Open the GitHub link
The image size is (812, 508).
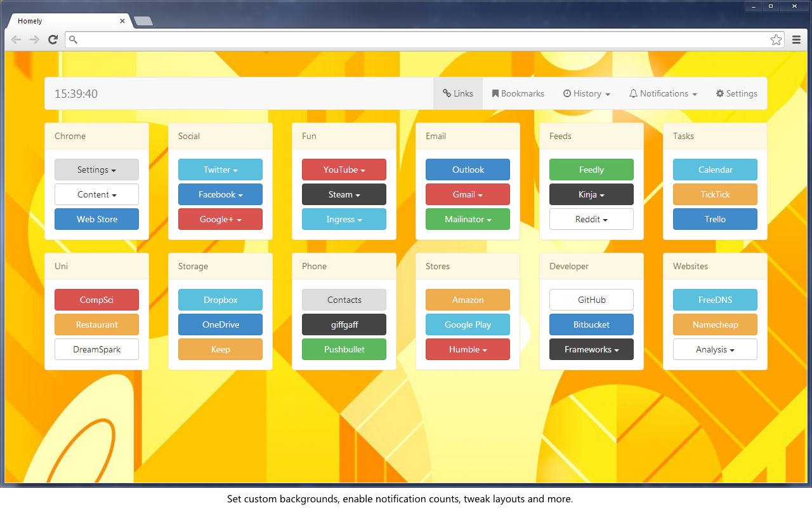(591, 300)
